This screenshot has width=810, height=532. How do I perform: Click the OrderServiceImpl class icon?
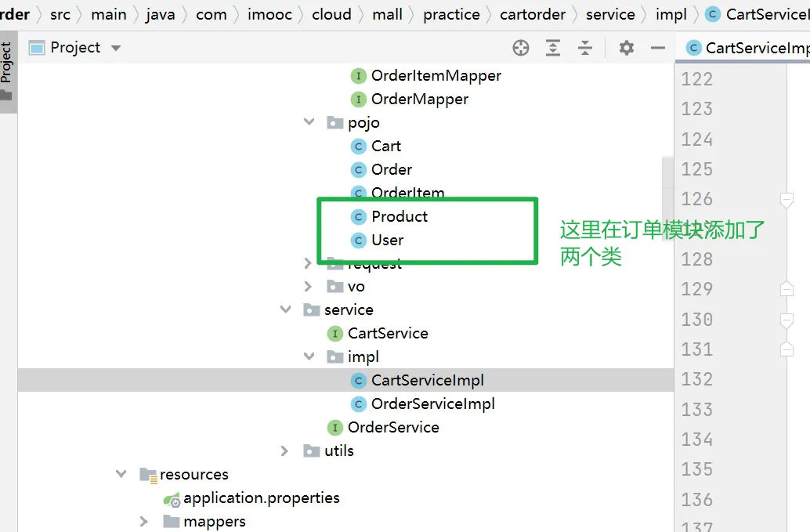click(x=358, y=404)
